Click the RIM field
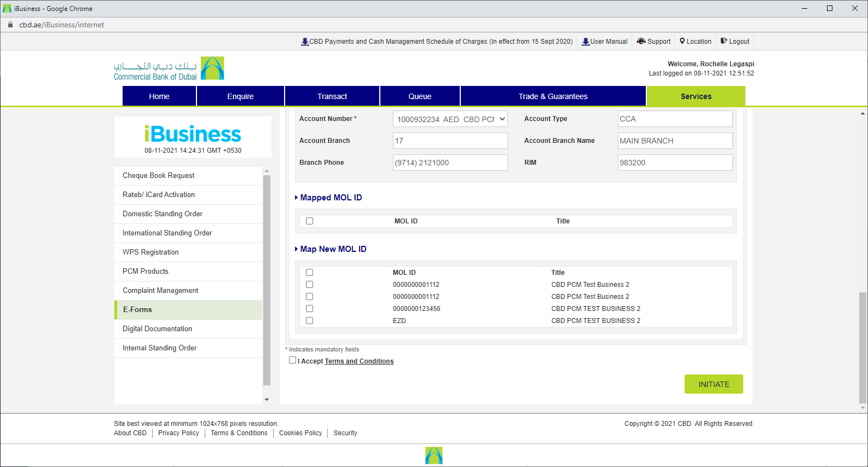This screenshot has height=467, width=868. point(675,163)
